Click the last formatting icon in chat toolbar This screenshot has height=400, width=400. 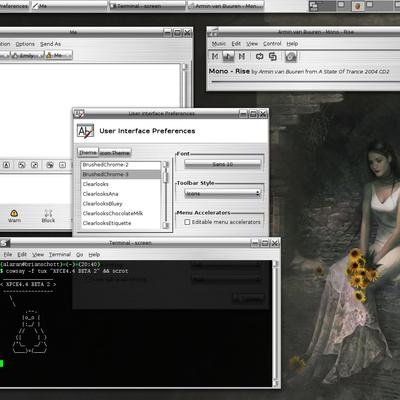[62, 165]
